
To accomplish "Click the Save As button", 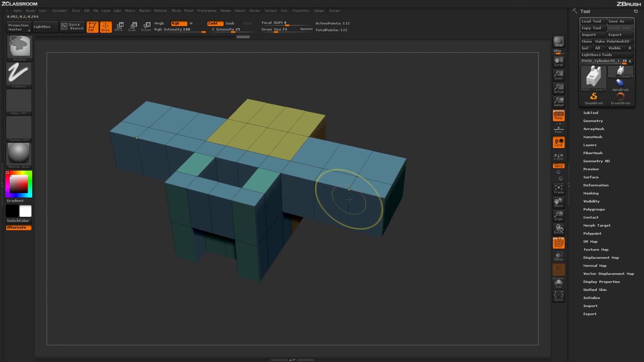I will point(619,21).
